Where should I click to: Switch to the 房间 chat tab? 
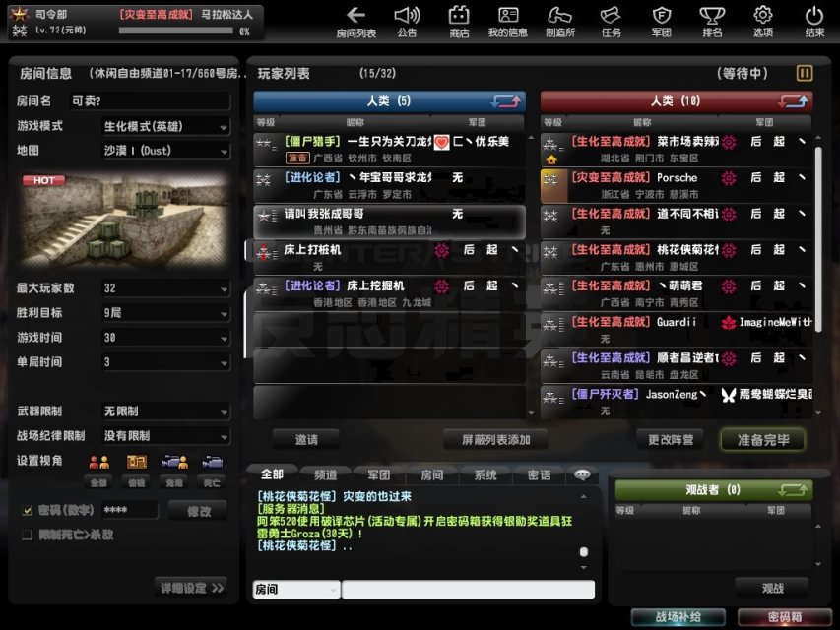coord(431,474)
